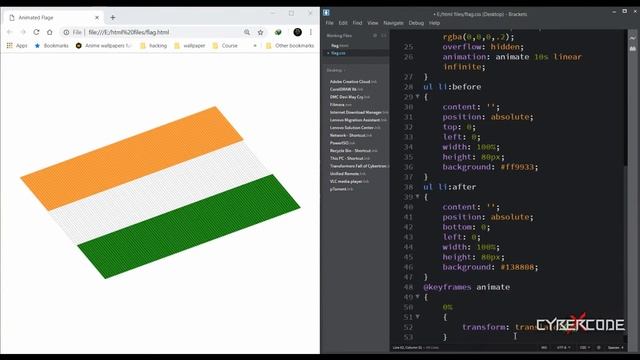This screenshot has width=640, height=360.
Task: Toggle the INS insert mode in status bar
Action: pyautogui.click(x=544, y=348)
